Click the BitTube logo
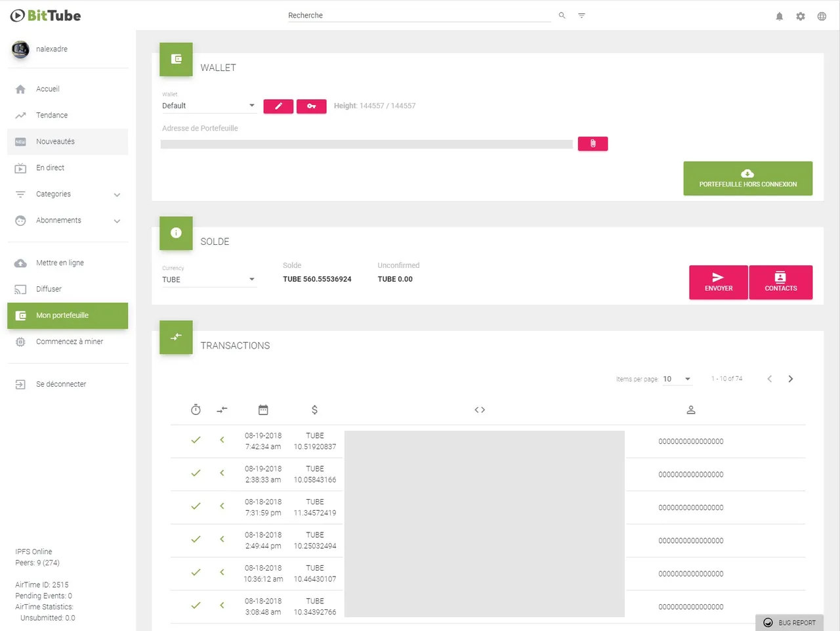This screenshot has height=631, width=840. pyautogui.click(x=45, y=15)
